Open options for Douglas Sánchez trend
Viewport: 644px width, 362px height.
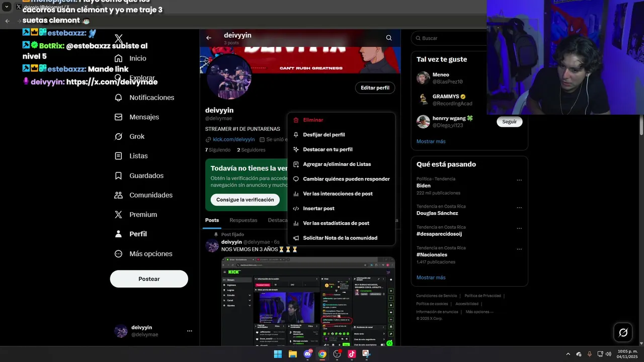pos(519,208)
